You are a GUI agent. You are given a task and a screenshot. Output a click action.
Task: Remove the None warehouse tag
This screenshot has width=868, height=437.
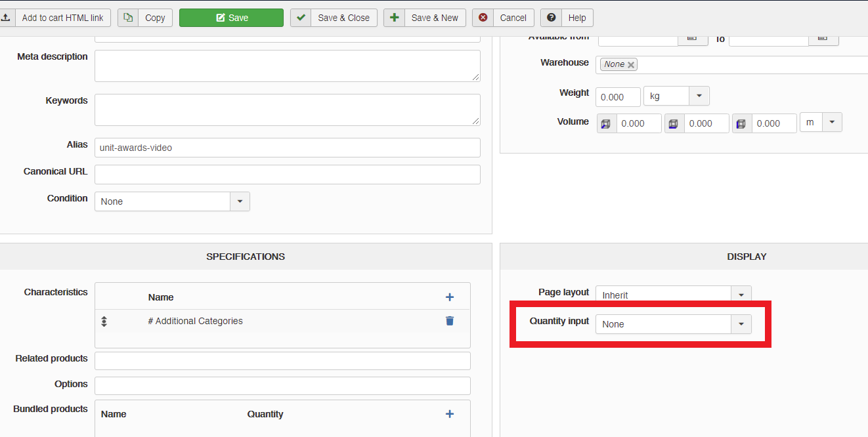pos(631,64)
